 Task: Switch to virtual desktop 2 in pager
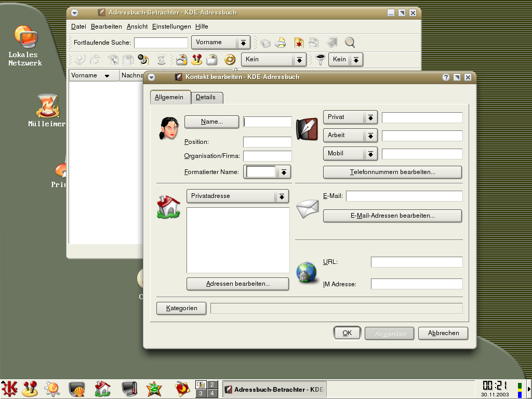212,384
